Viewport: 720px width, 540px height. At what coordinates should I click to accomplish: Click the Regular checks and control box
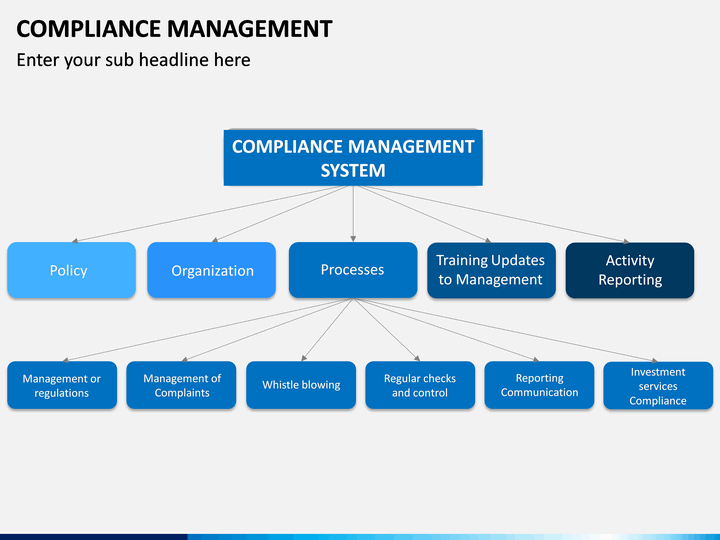coord(420,385)
